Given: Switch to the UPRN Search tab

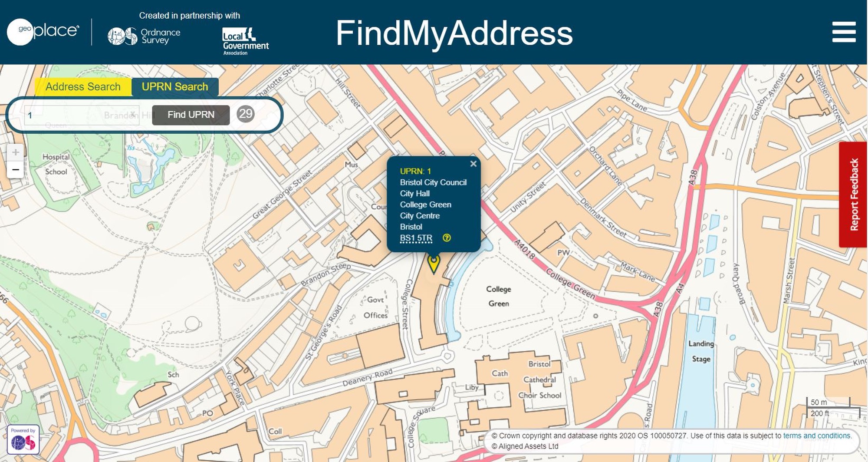Looking at the screenshot, I should pos(175,87).
